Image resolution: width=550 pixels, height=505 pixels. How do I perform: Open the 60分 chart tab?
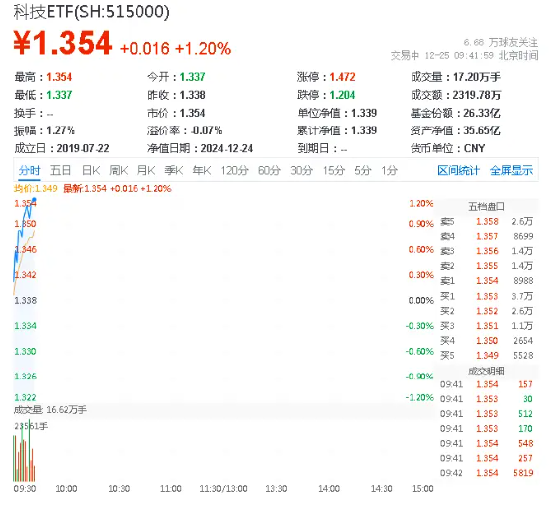(269, 171)
